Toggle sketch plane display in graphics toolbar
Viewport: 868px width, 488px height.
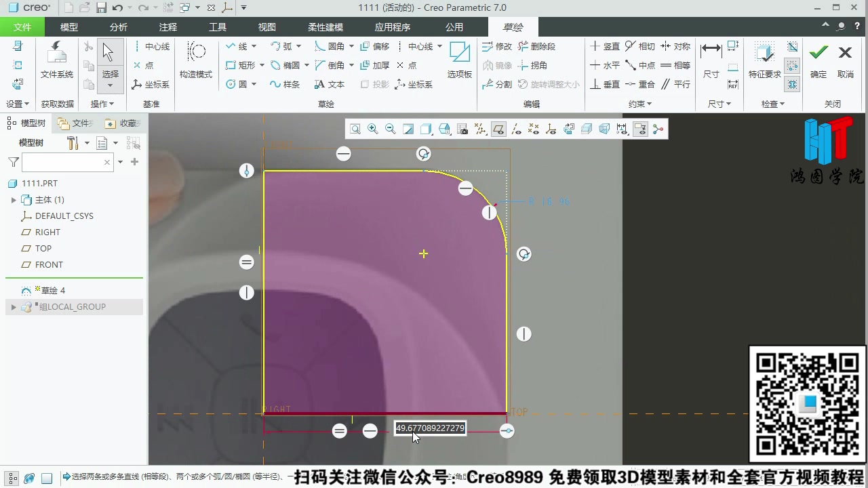498,129
